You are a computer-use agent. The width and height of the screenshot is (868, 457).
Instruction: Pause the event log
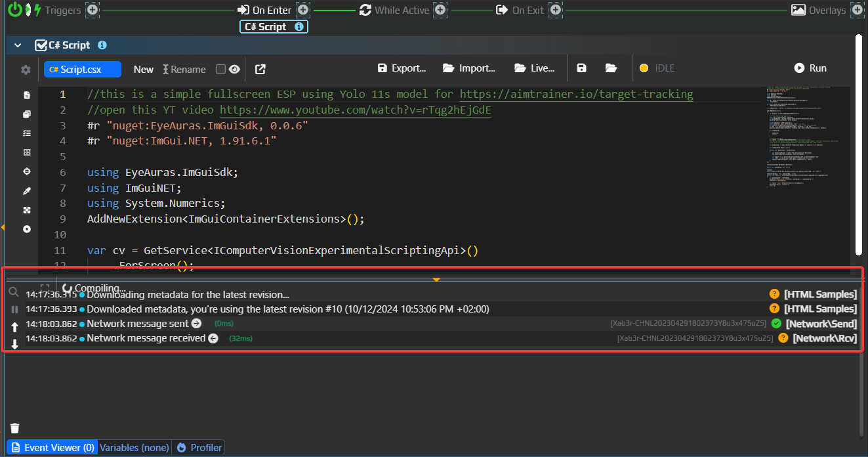[14, 309]
